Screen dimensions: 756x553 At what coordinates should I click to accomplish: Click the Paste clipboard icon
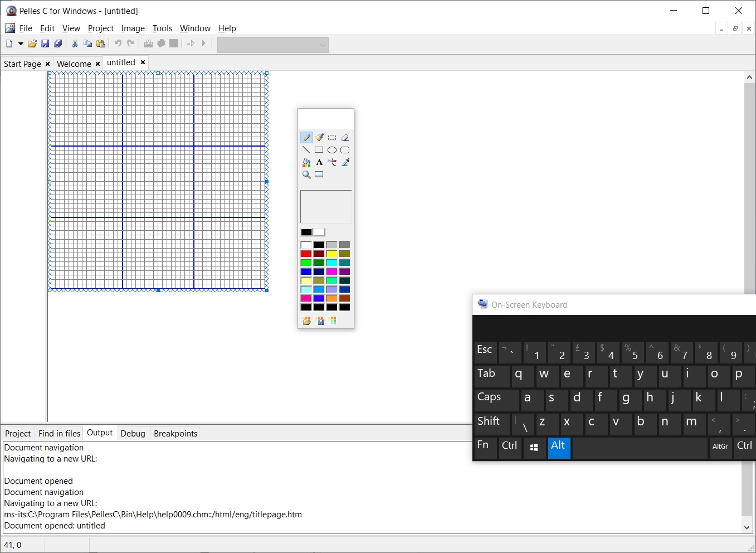tap(101, 43)
